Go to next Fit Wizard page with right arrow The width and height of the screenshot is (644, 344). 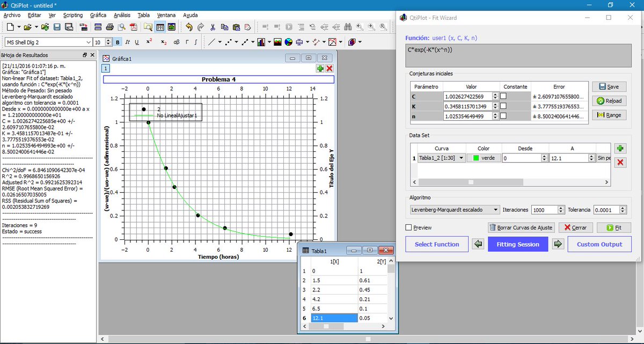click(558, 244)
